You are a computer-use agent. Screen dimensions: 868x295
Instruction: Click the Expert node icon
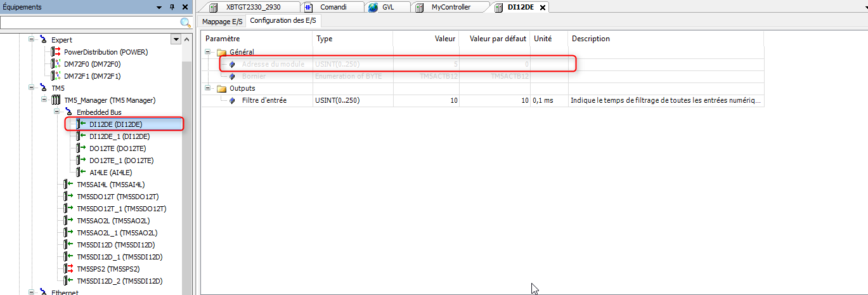(x=43, y=39)
